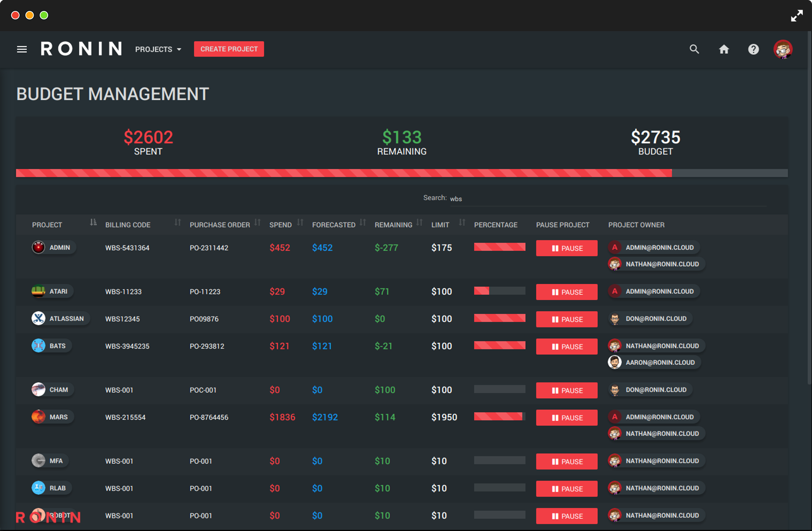Open the help question mark icon
This screenshot has height=531, width=812.
point(753,49)
